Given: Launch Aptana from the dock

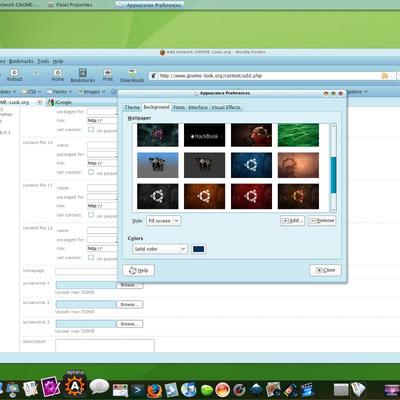Looking at the screenshot, I should [x=75, y=386].
